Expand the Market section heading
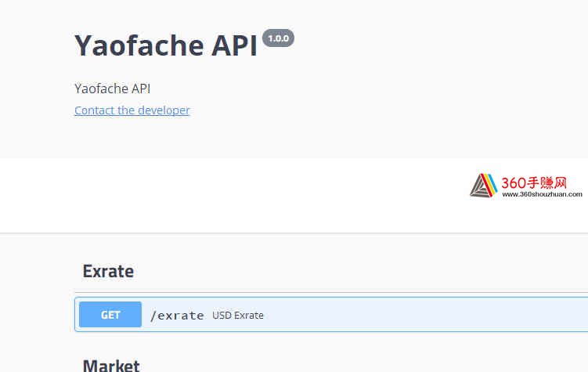The height and width of the screenshot is (372, 588). (x=111, y=365)
